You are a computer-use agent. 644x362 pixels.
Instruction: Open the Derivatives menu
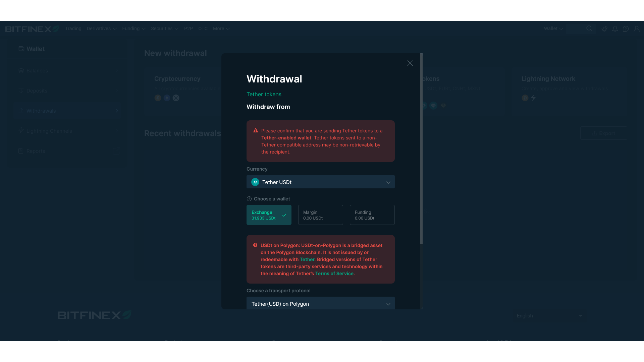[101, 29]
